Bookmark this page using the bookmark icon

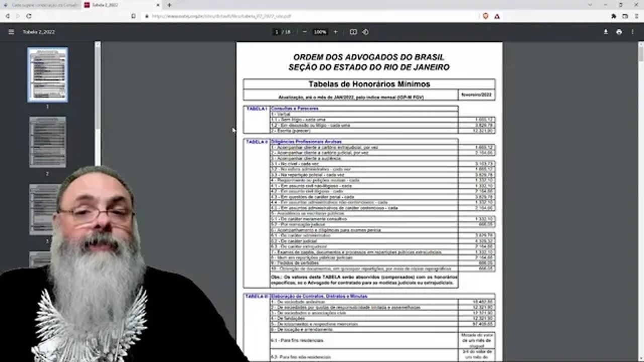point(133,16)
